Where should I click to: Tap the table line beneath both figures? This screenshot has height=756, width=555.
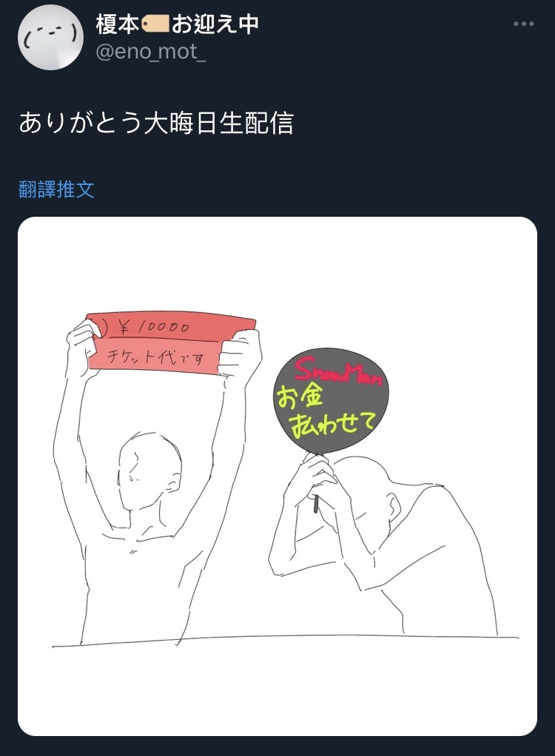click(x=286, y=641)
